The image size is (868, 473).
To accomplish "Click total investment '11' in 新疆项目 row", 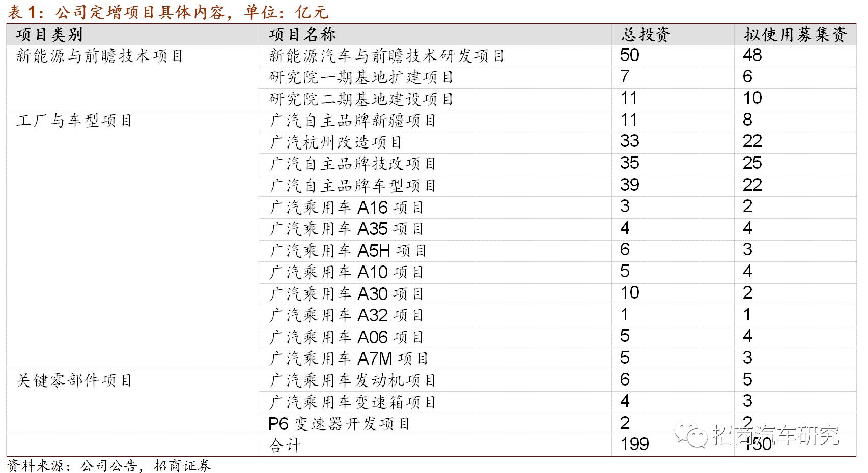I will [x=629, y=120].
